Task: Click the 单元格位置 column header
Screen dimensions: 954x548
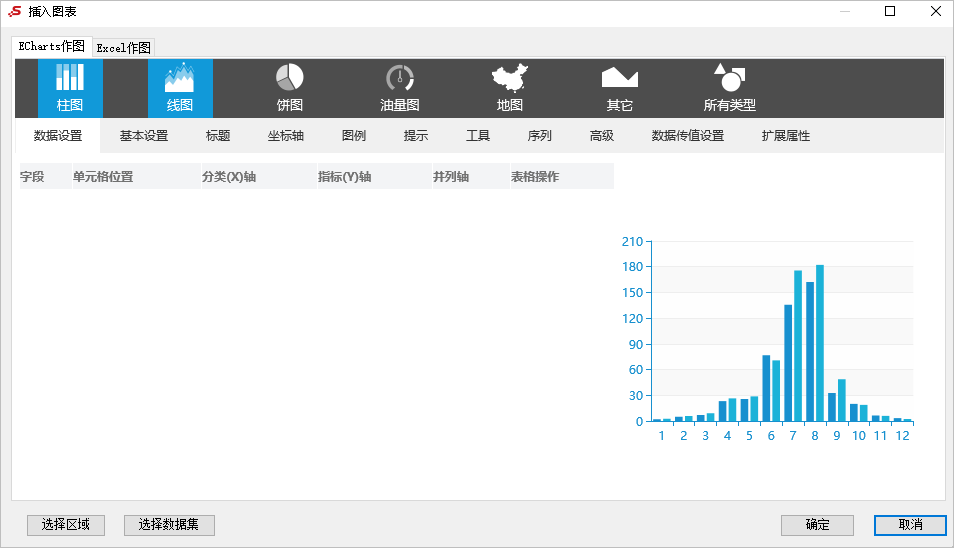Action: (136, 176)
